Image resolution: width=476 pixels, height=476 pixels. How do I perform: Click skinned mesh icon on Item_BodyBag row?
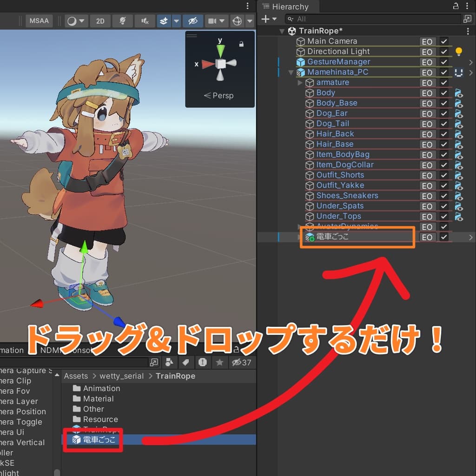tap(459, 155)
